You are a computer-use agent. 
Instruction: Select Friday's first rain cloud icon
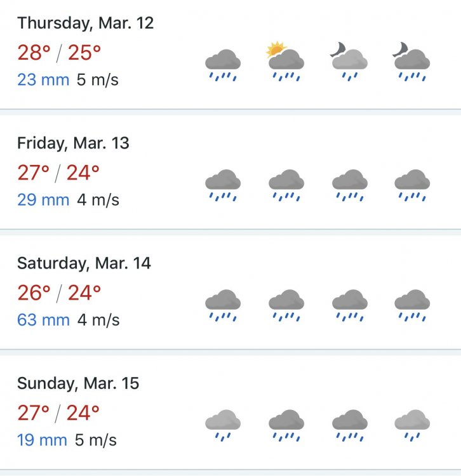pos(222,184)
